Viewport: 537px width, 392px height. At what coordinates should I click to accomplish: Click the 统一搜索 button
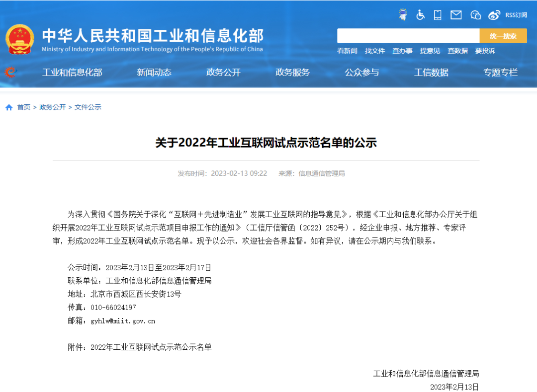[x=503, y=36]
